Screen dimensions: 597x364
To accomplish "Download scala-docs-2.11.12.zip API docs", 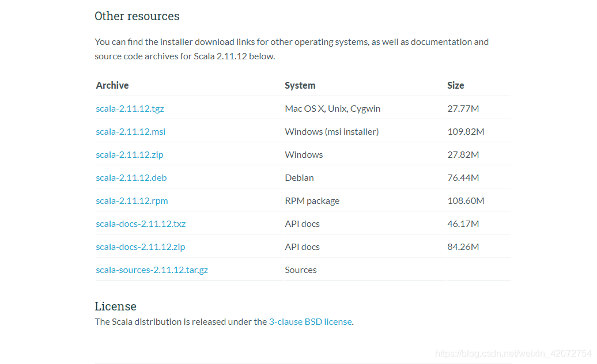I will 141,247.
